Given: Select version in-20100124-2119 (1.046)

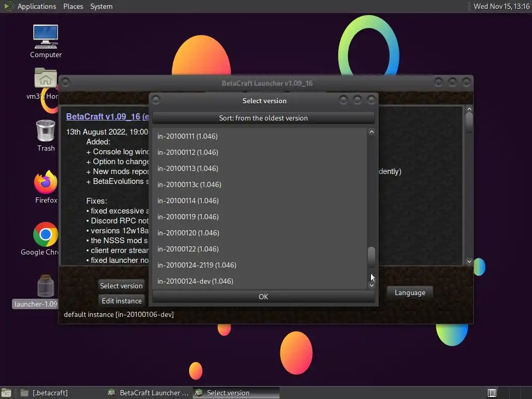Looking at the screenshot, I should (260, 265).
